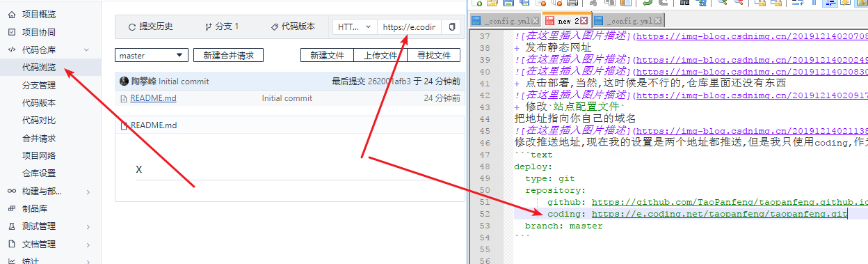The height and width of the screenshot is (264, 868).
Task: Expand the 文档管理 section chevron
Action: click(x=88, y=244)
